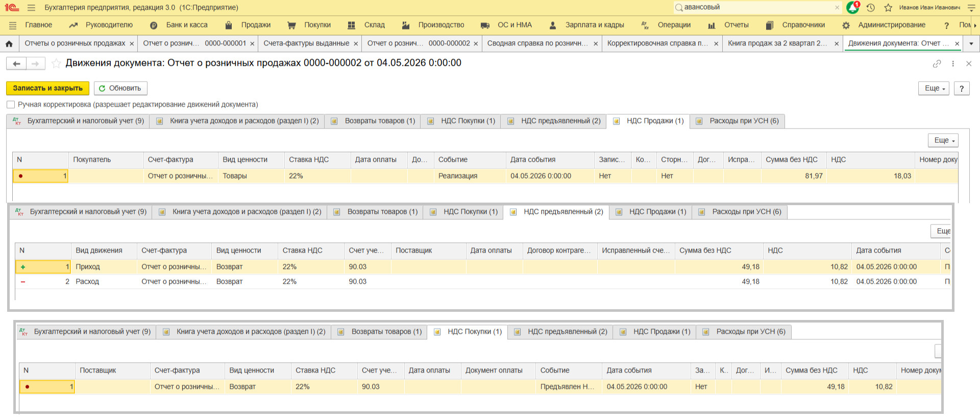Click the home page icon

[9, 44]
